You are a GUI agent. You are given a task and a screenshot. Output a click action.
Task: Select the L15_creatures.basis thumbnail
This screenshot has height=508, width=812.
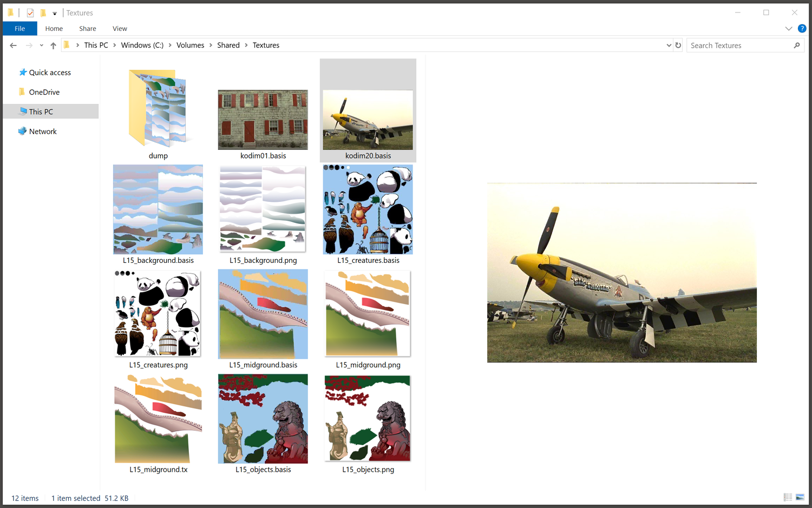tap(368, 209)
